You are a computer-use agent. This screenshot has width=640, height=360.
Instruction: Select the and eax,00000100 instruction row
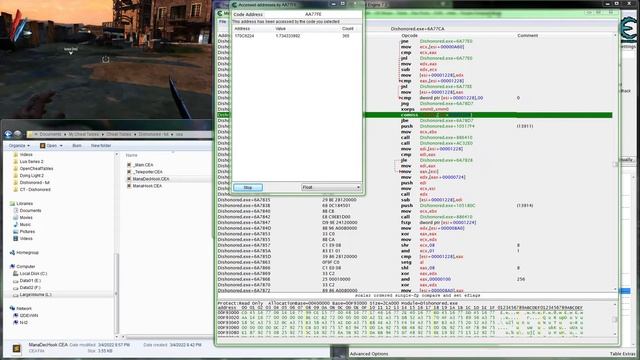[414, 279]
